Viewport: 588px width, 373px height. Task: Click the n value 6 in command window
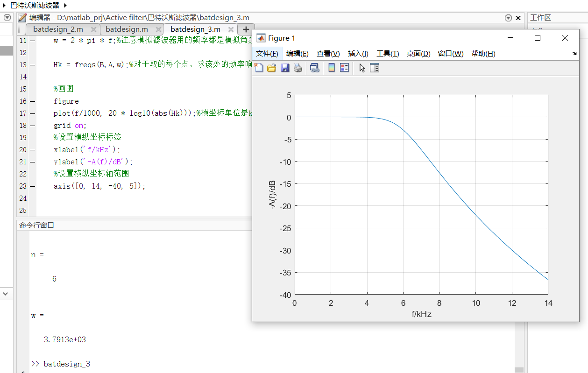(x=54, y=279)
